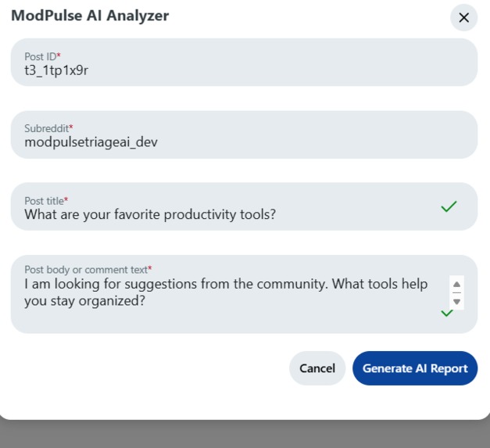Select the Post ID label
490x448 pixels.
42,56
